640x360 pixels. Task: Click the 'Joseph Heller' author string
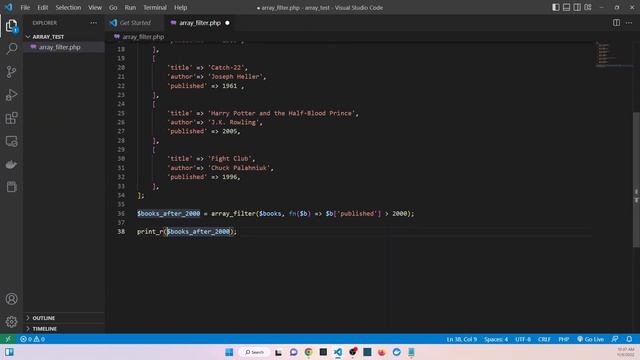[235, 76]
